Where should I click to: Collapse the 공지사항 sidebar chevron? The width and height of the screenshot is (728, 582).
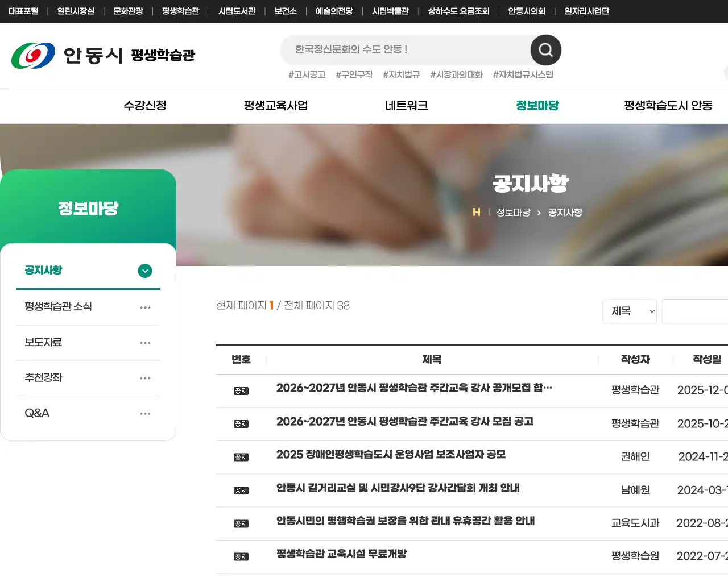point(145,271)
